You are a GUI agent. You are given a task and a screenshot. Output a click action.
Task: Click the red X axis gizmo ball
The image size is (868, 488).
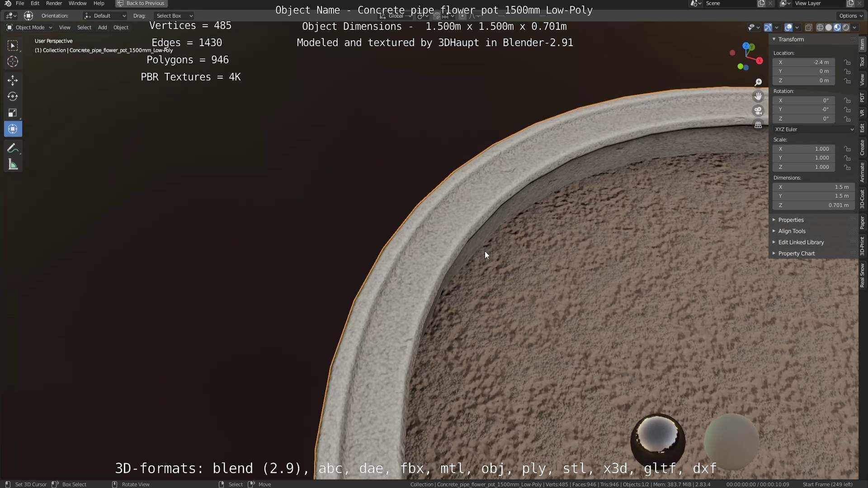point(759,61)
